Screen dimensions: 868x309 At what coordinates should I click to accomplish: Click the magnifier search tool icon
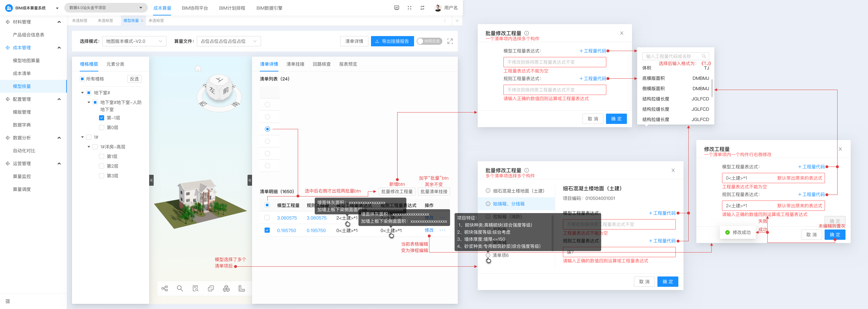coord(180,288)
